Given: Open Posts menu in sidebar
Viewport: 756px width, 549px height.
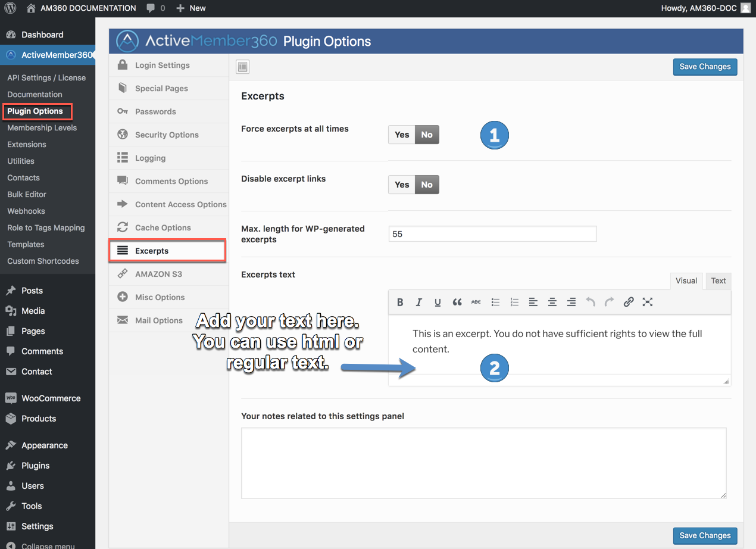Looking at the screenshot, I should coord(32,291).
